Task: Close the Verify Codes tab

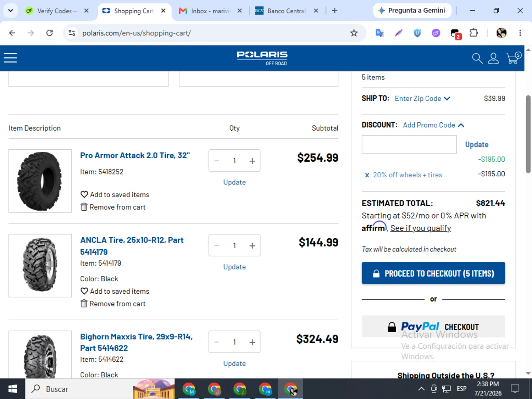Action: 86,11
